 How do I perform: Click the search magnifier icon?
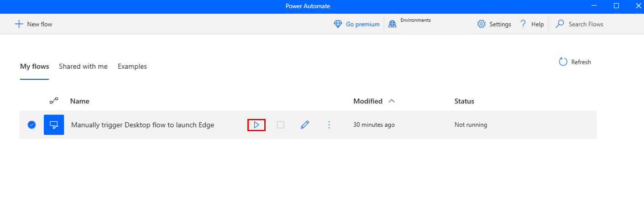(x=560, y=24)
